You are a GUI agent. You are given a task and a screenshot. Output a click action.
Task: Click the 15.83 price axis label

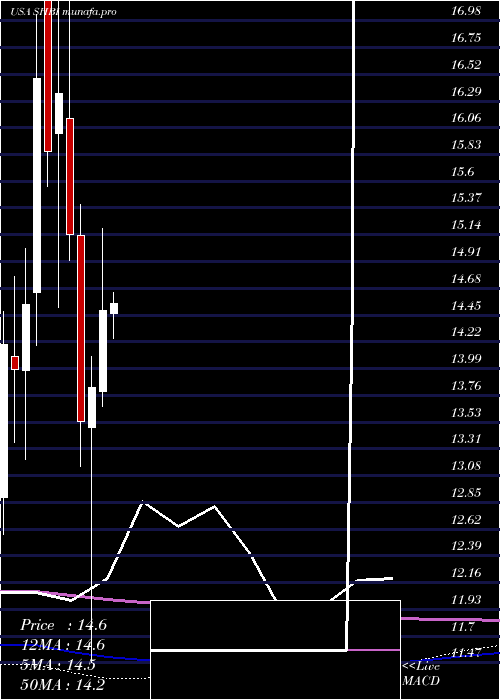pyautogui.click(x=466, y=145)
